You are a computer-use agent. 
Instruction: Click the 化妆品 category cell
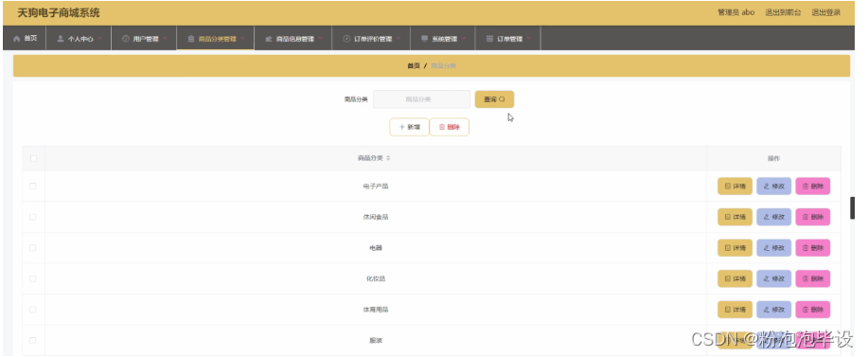376,279
